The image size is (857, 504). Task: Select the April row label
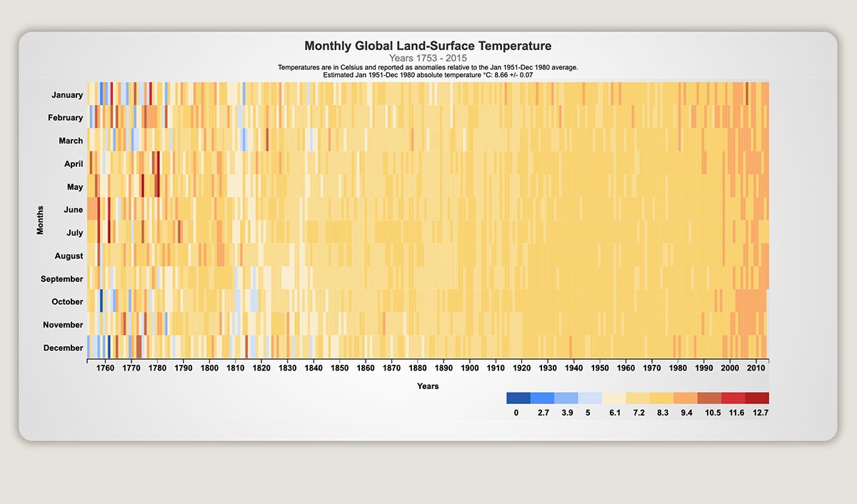[x=74, y=164]
